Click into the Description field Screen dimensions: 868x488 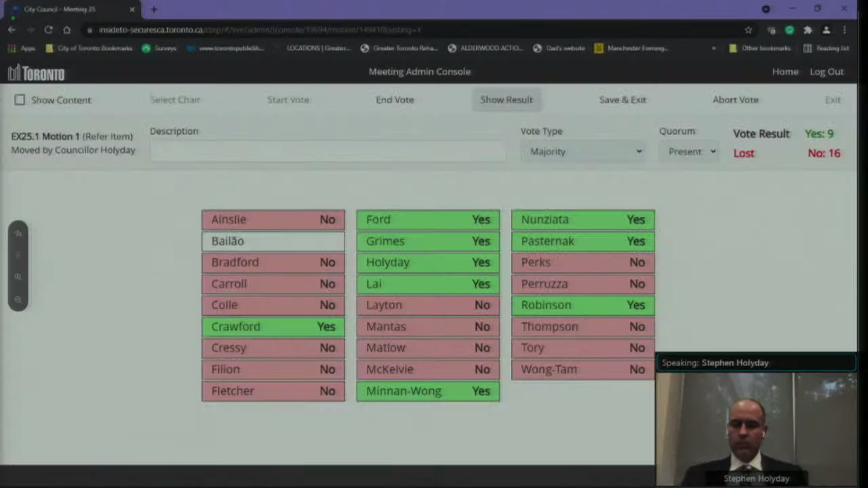tap(328, 151)
